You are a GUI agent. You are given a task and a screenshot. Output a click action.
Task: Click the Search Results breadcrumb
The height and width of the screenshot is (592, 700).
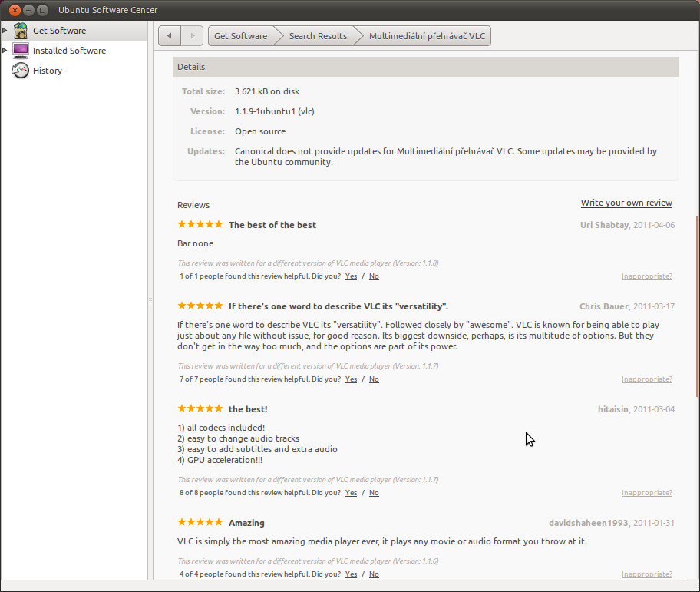[x=318, y=36]
